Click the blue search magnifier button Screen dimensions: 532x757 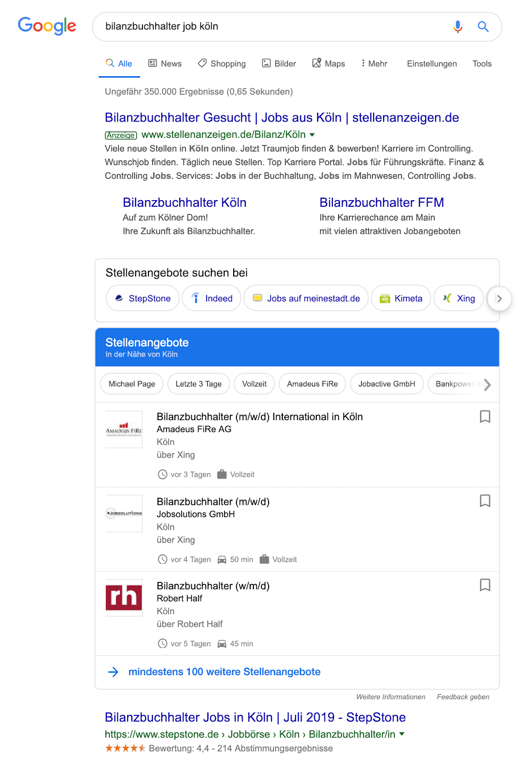click(x=483, y=26)
